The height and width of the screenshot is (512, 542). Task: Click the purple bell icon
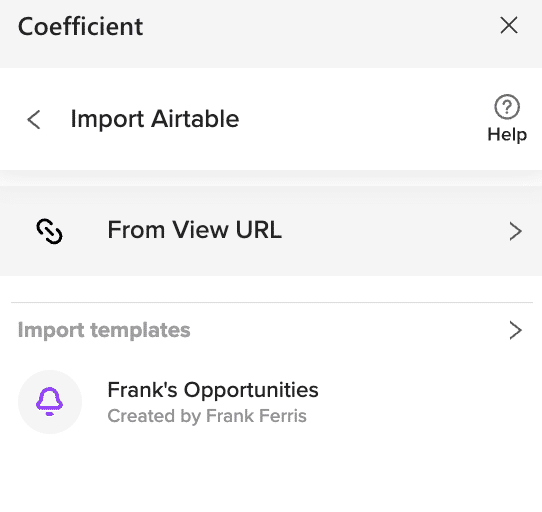pos(49,401)
